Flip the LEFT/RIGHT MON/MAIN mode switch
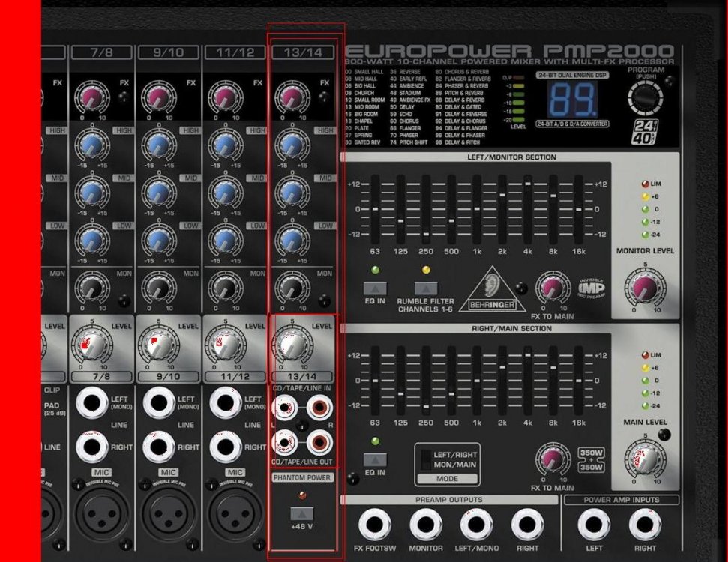The width and height of the screenshot is (728, 562). pos(426,459)
